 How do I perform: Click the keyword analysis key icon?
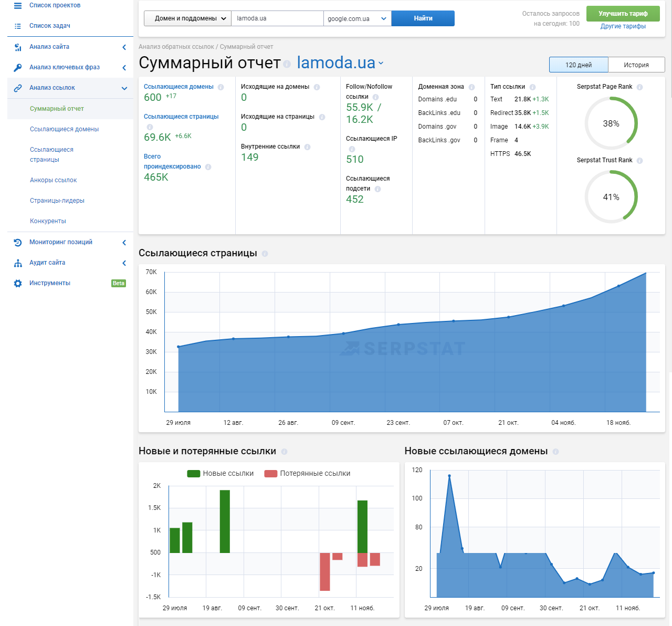(18, 67)
